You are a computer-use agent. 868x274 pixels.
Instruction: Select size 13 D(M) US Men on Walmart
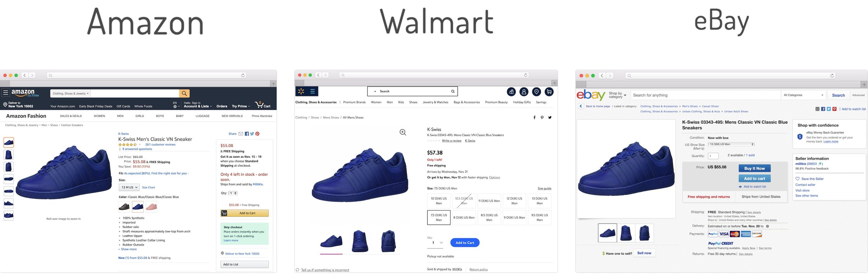click(539, 201)
